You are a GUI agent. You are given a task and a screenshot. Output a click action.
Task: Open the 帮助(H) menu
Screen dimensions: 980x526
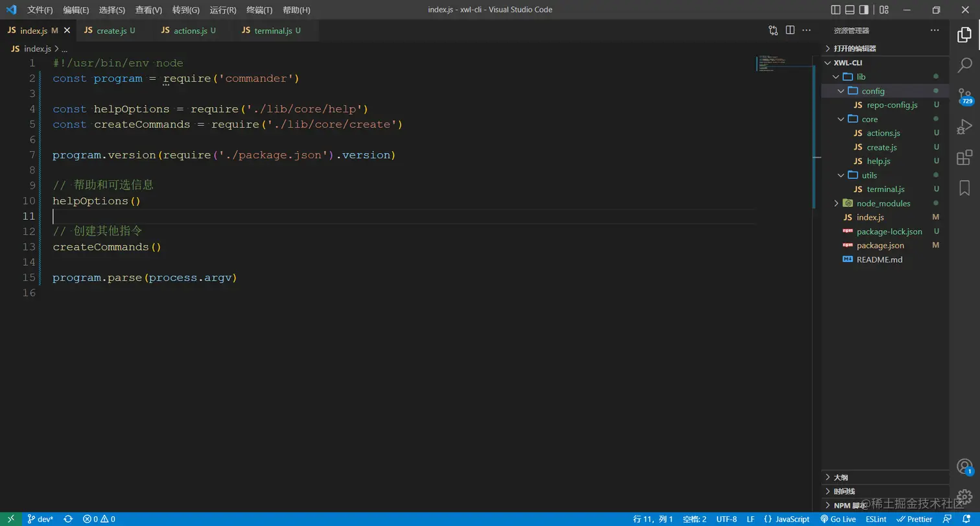[x=297, y=10]
